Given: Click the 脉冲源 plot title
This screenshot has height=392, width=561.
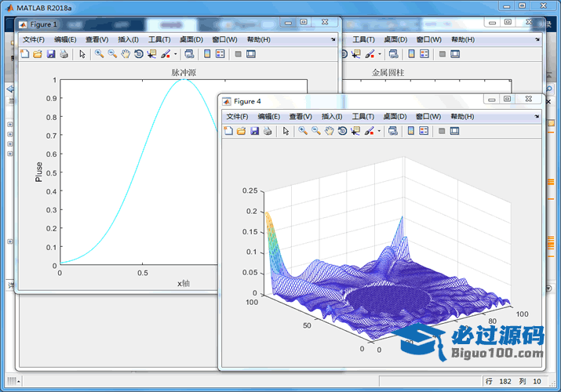Looking at the screenshot, I should 184,73.
